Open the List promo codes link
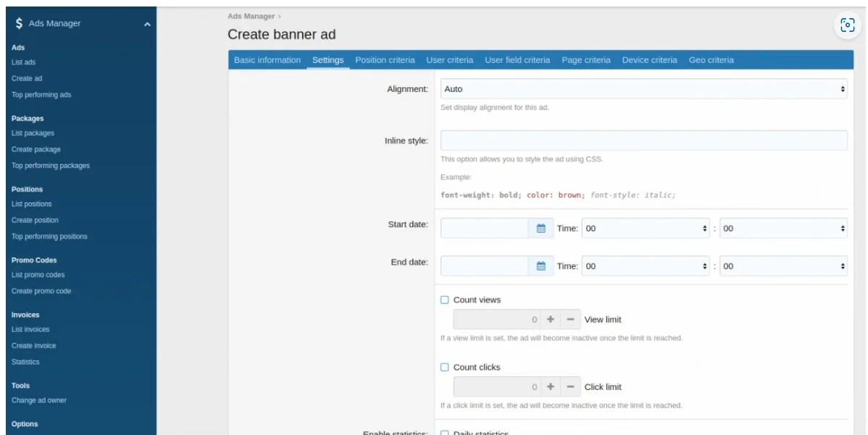 [38, 275]
